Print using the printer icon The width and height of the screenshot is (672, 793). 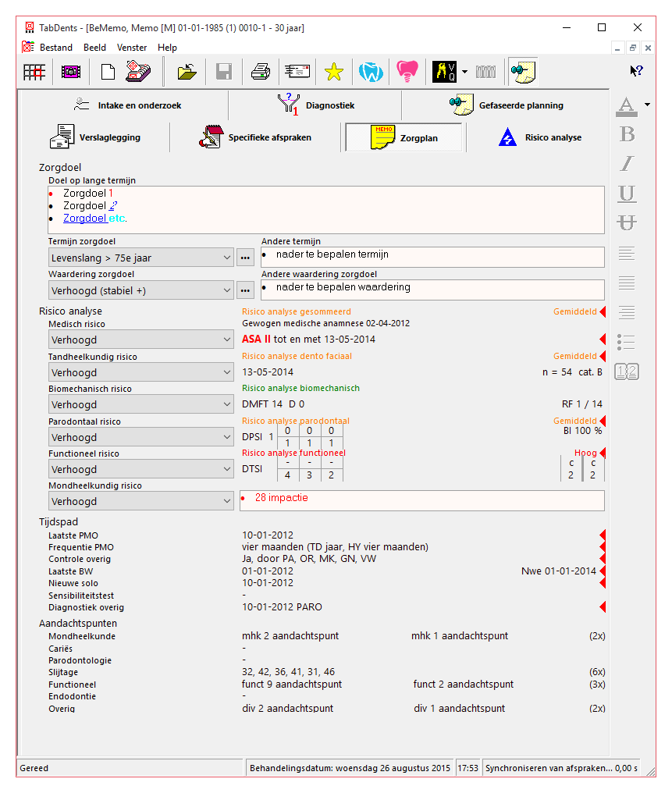point(261,72)
